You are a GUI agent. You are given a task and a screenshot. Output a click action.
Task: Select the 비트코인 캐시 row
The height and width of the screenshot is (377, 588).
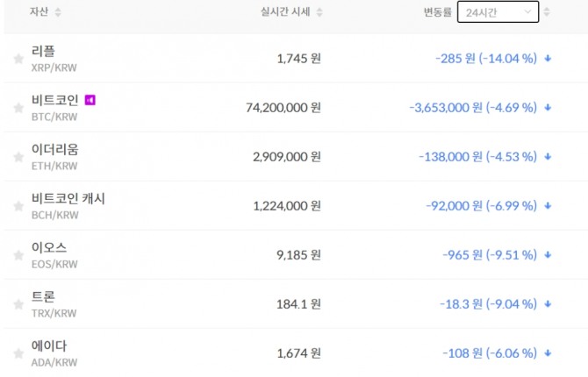coord(68,198)
